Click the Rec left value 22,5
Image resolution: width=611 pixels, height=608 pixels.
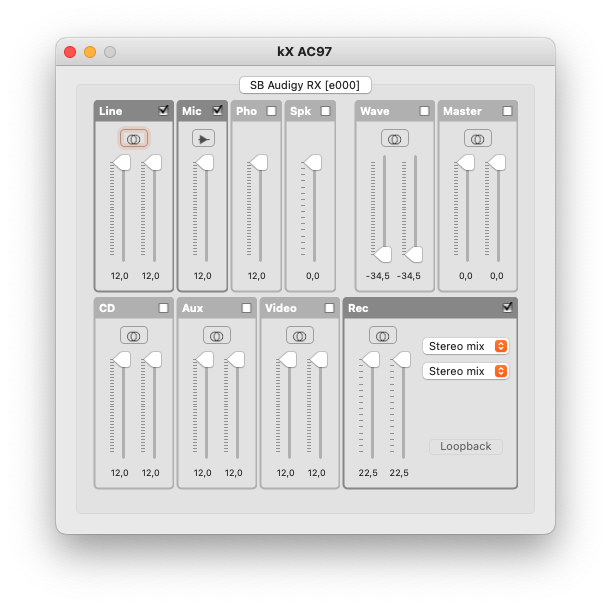tap(368, 473)
